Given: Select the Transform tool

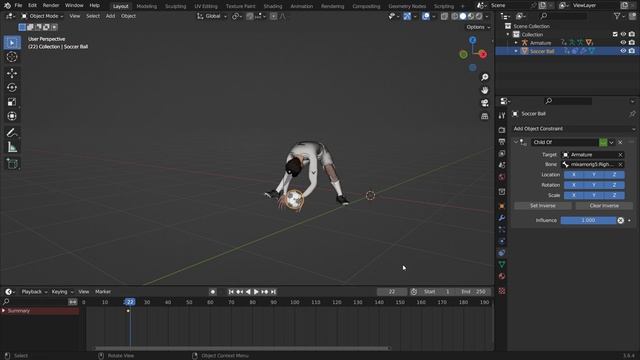Looking at the screenshot, I should [x=12, y=116].
